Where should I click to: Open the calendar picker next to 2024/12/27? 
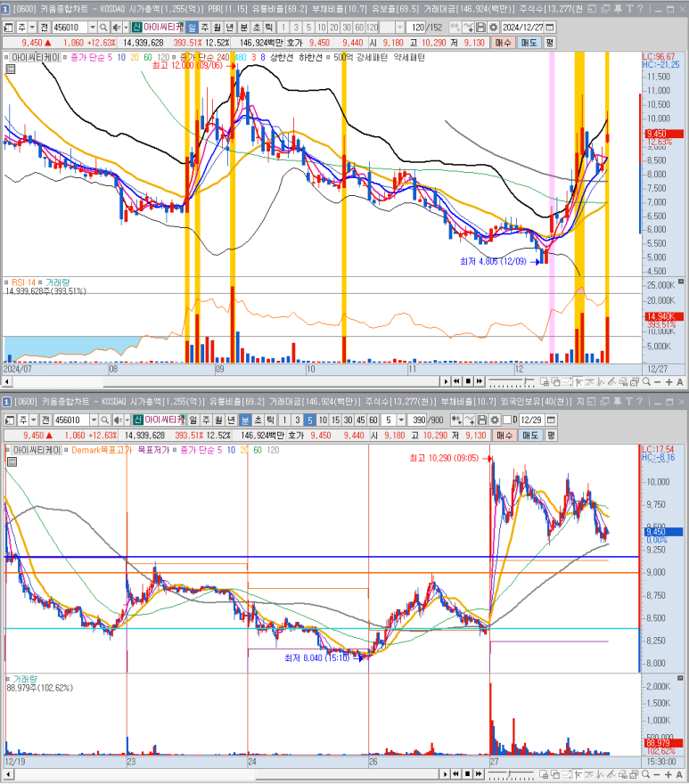coord(550,28)
